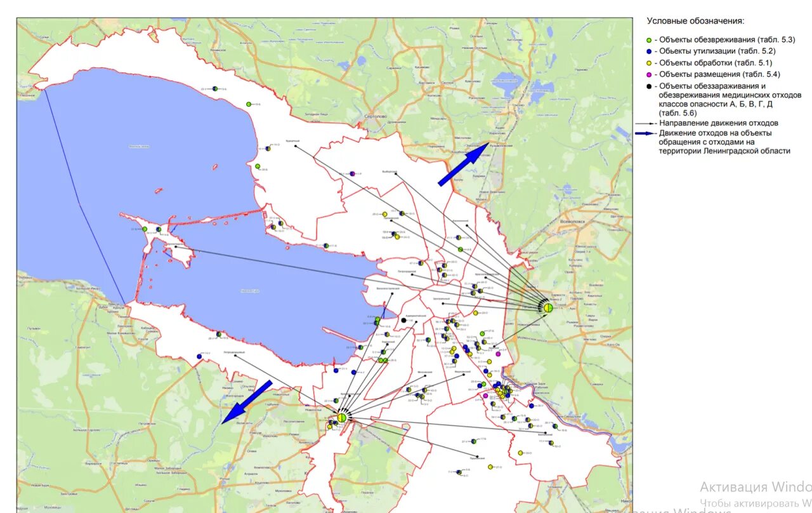
Task: Select the lone blue marker on the southwest coast
Action: click(199, 357)
